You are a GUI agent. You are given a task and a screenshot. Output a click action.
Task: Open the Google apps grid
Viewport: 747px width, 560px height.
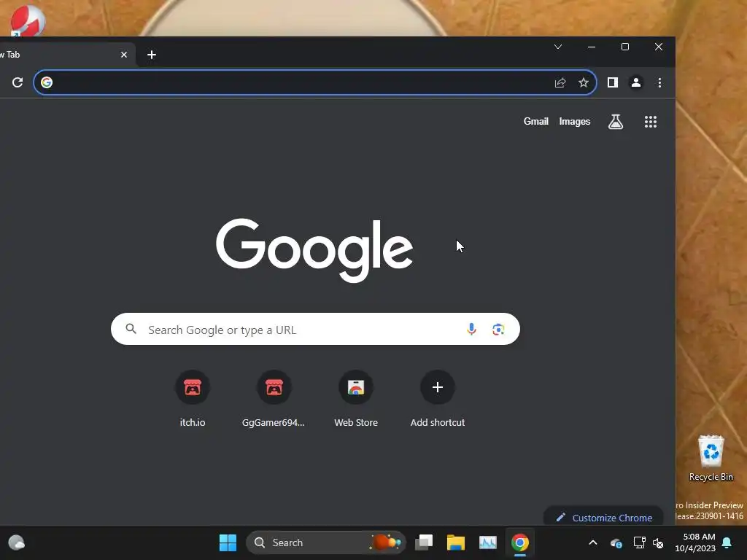651,122
